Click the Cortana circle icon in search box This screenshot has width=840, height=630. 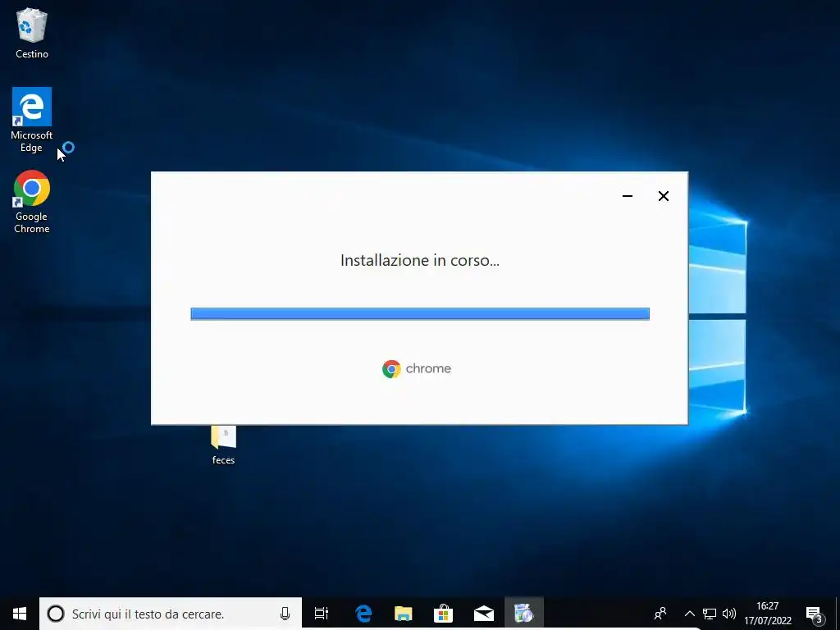[x=56, y=614]
